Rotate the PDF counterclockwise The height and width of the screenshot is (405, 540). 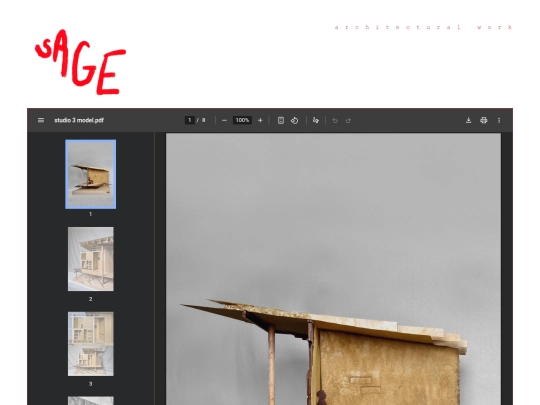tap(294, 120)
